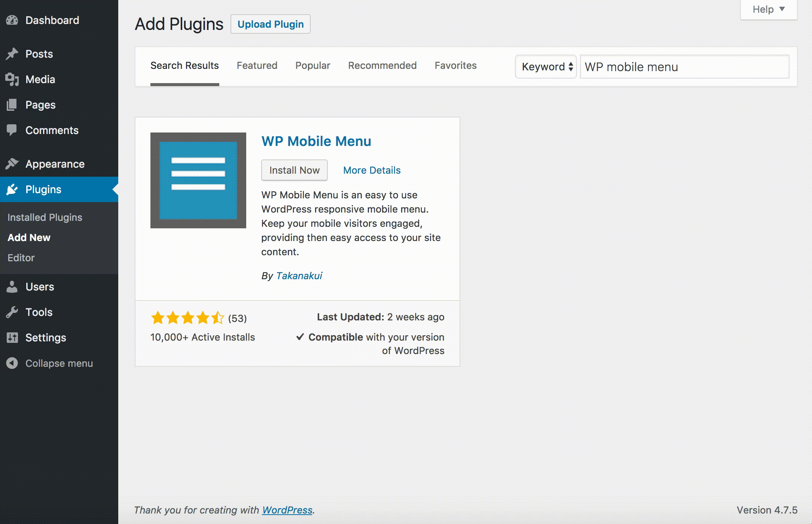The height and width of the screenshot is (524, 812).
Task: Click the Appearance paintbrush icon
Action: [x=12, y=164]
